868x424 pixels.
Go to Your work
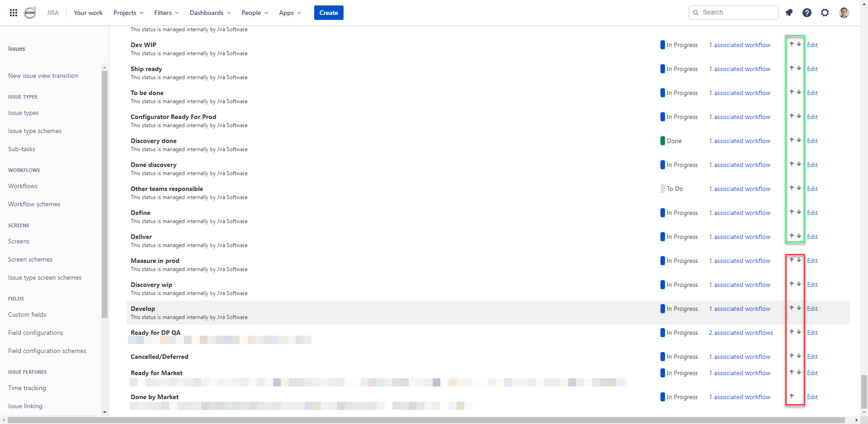[88, 13]
